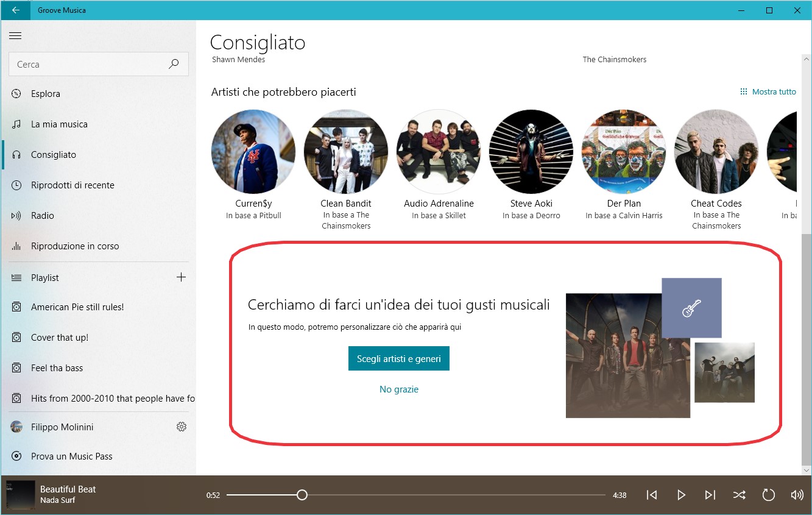Click scrollbar down arrow

[807, 470]
